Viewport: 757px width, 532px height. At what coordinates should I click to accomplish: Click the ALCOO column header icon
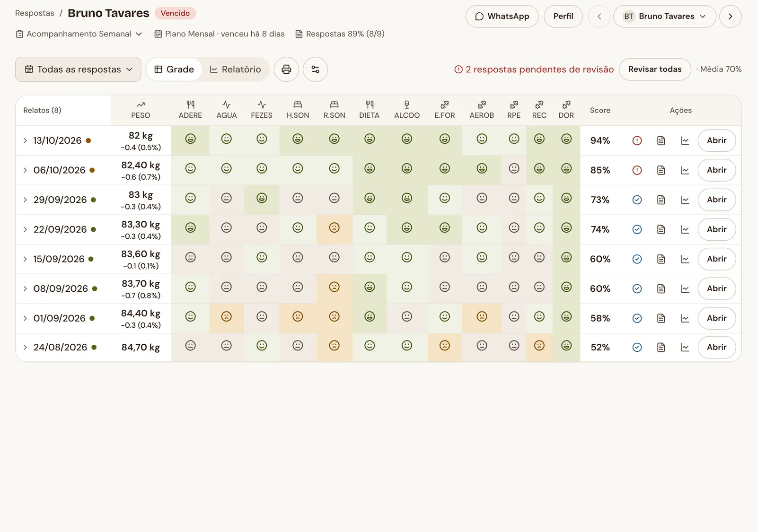coord(407,105)
